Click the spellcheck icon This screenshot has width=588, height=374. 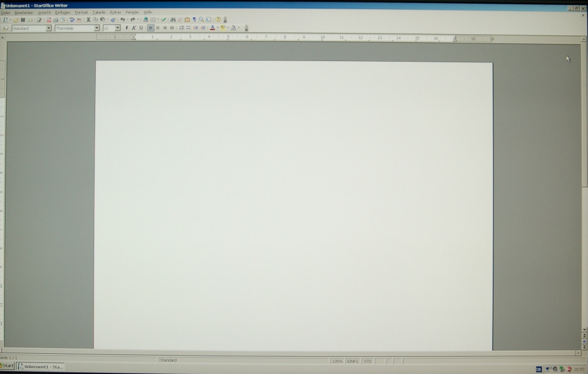pos(72,20)
